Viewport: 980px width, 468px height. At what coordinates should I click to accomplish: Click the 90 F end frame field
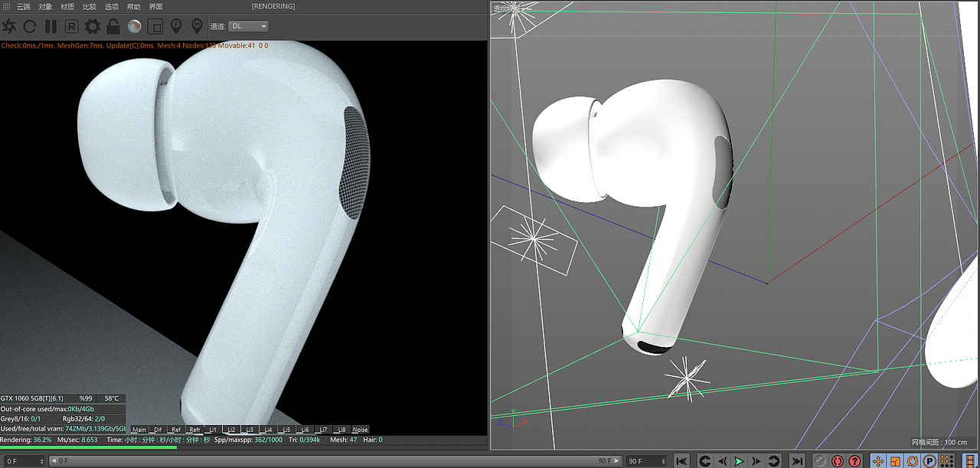[x=647, y=461]
